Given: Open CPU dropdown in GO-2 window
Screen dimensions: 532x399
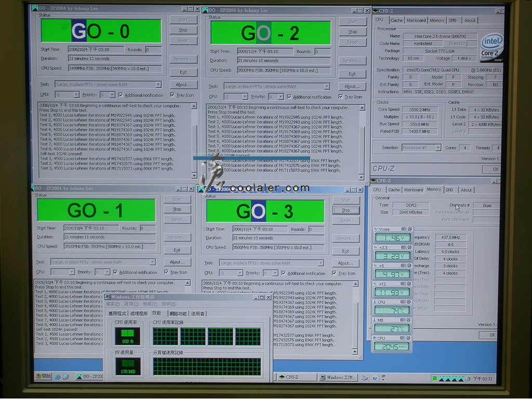Looking at the screenshot, I should (245, 97).
